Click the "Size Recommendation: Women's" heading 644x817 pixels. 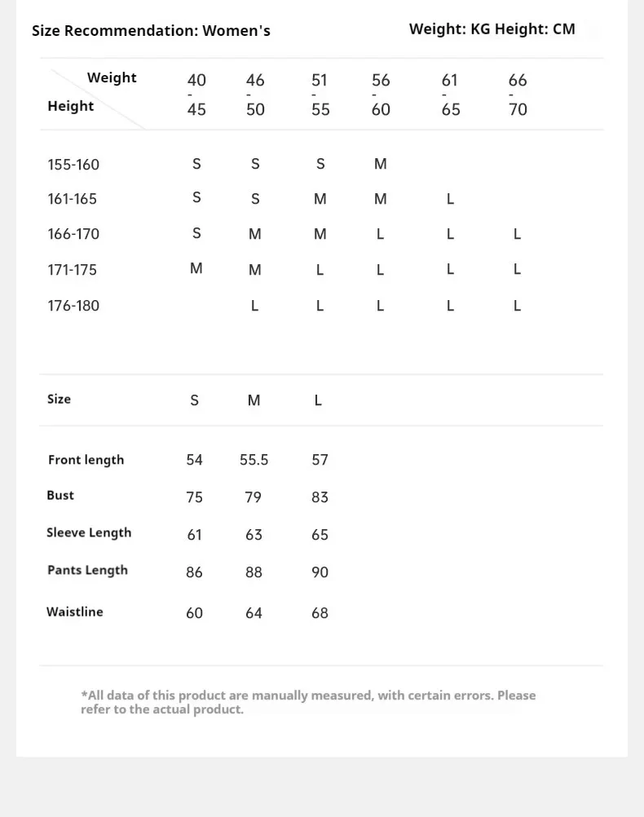[151, 31]
